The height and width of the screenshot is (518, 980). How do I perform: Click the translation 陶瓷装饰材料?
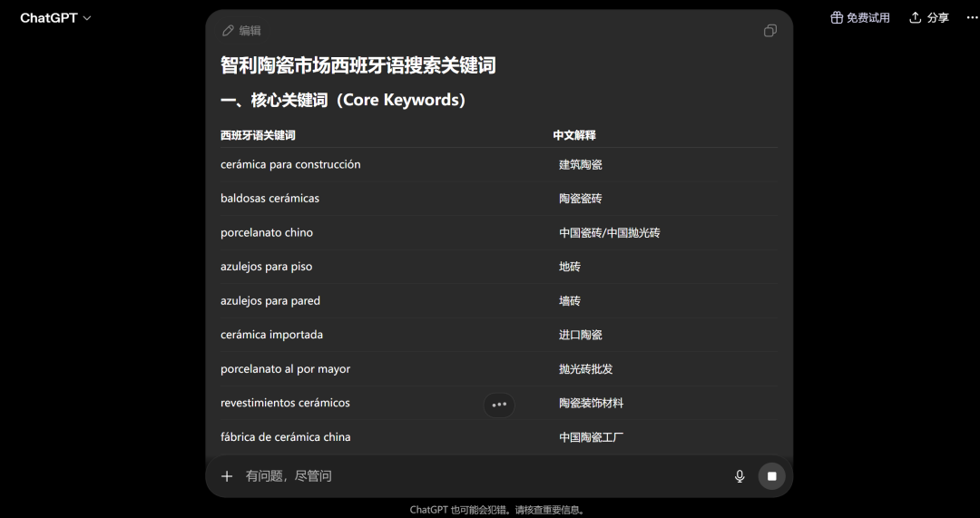(592, 404)
